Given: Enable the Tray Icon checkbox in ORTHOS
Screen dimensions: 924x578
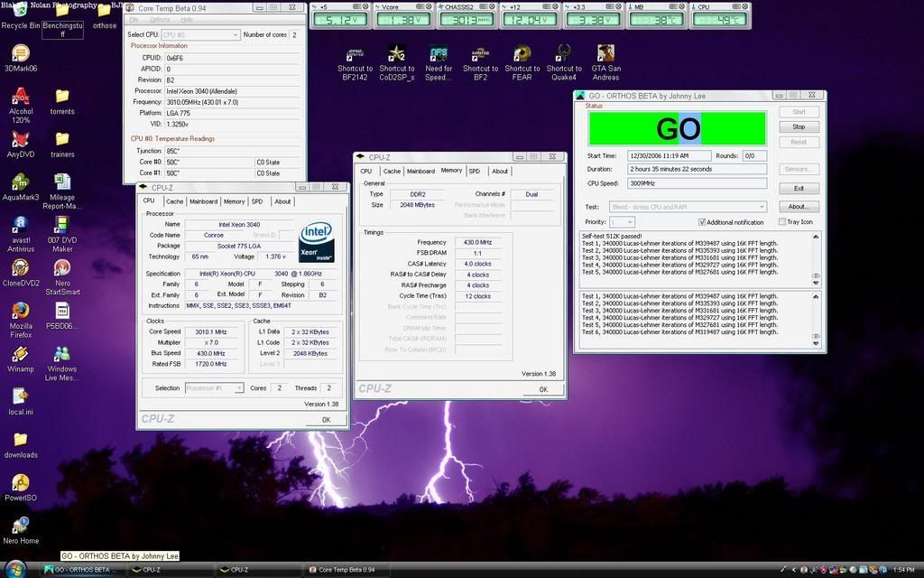Looking at the screenshot, I should pos(782,222).
